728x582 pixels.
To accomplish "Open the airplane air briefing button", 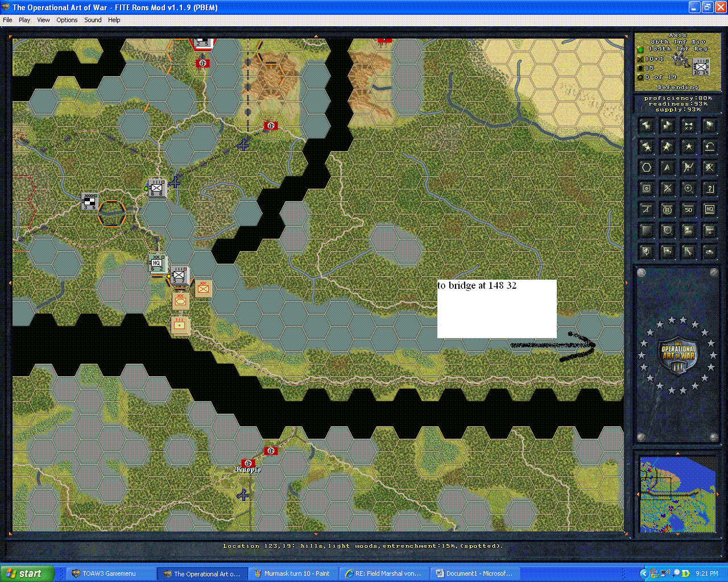I will pyautogui.click(x=709, y=231).
